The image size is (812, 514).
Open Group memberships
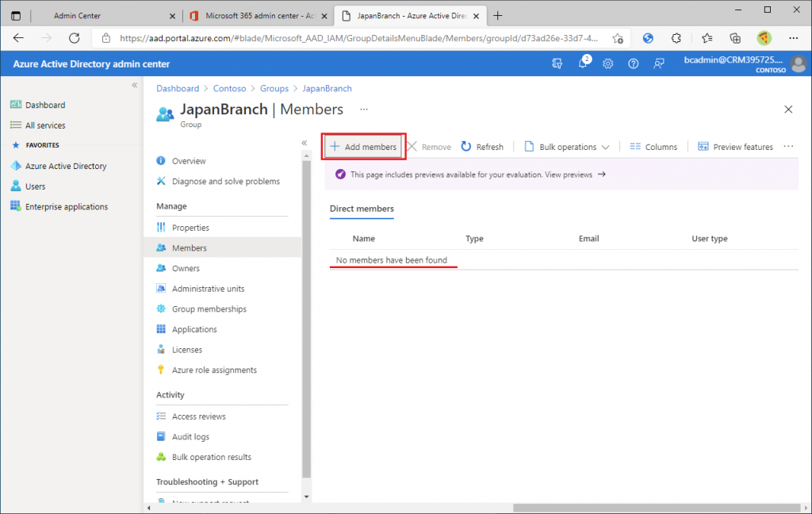point(223,309)
